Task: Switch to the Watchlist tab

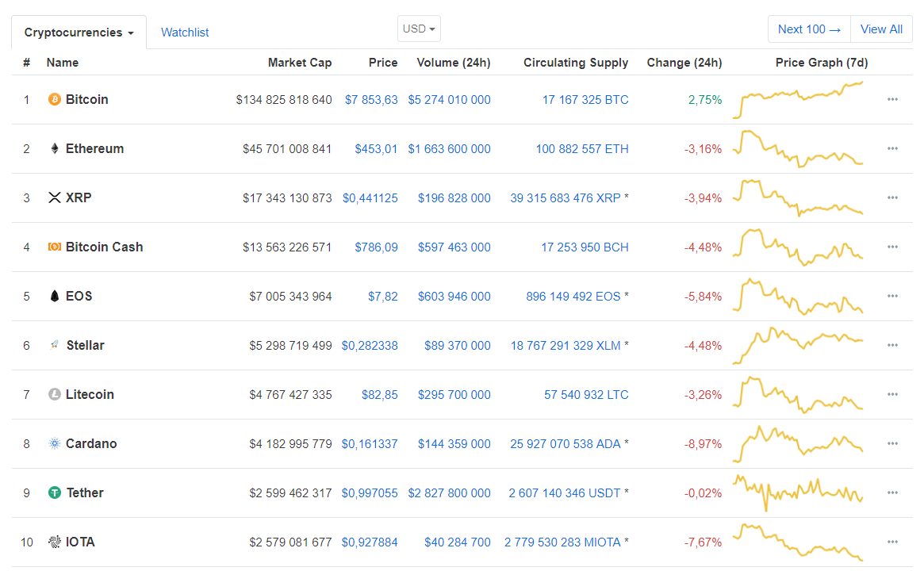Action: point(185,33)
